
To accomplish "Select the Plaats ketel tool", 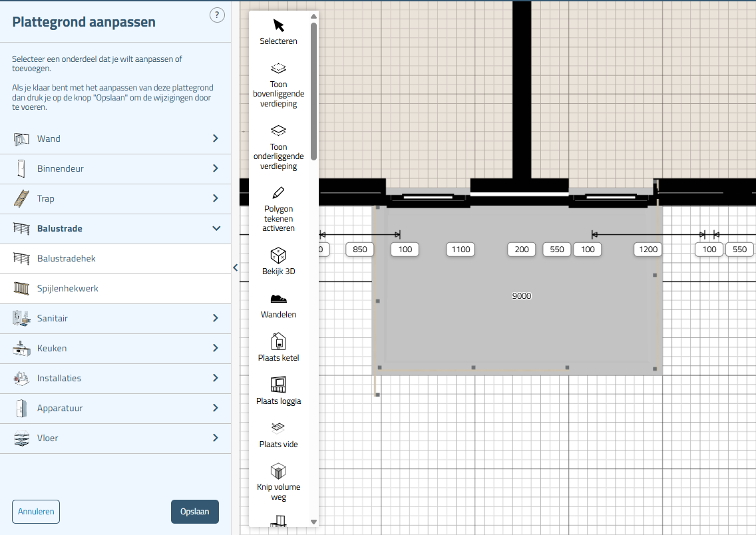I will 278,342.
